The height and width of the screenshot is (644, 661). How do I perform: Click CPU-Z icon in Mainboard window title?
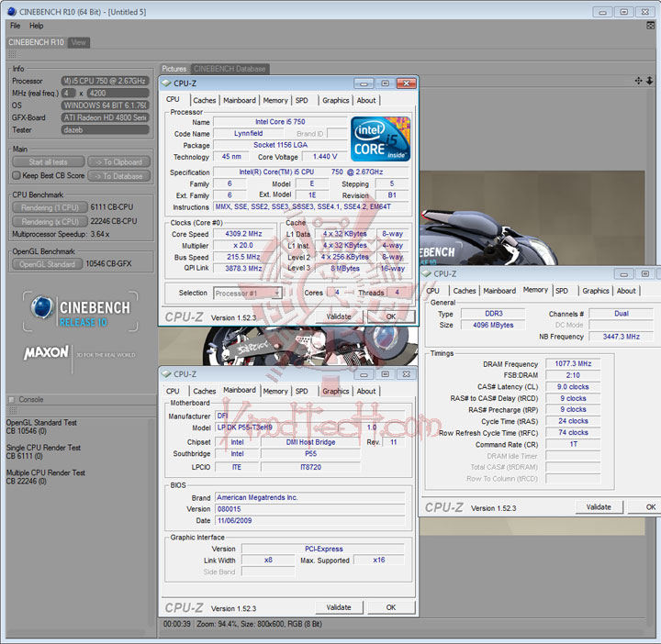click(x=166, y=374)
